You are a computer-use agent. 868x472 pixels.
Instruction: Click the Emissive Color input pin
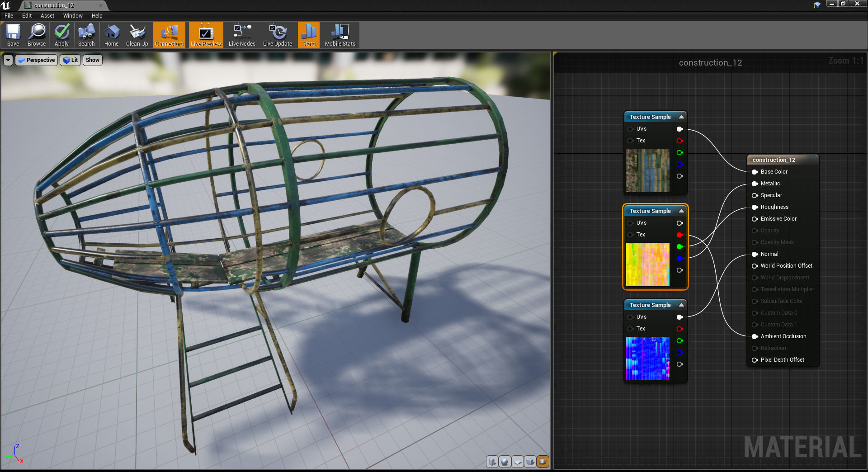point(755,219)
